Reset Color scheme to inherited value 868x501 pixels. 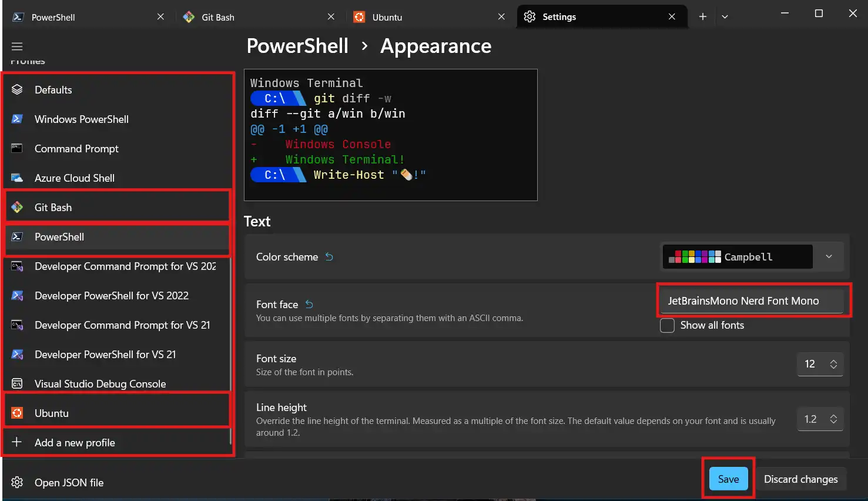(x=329, y=256)
